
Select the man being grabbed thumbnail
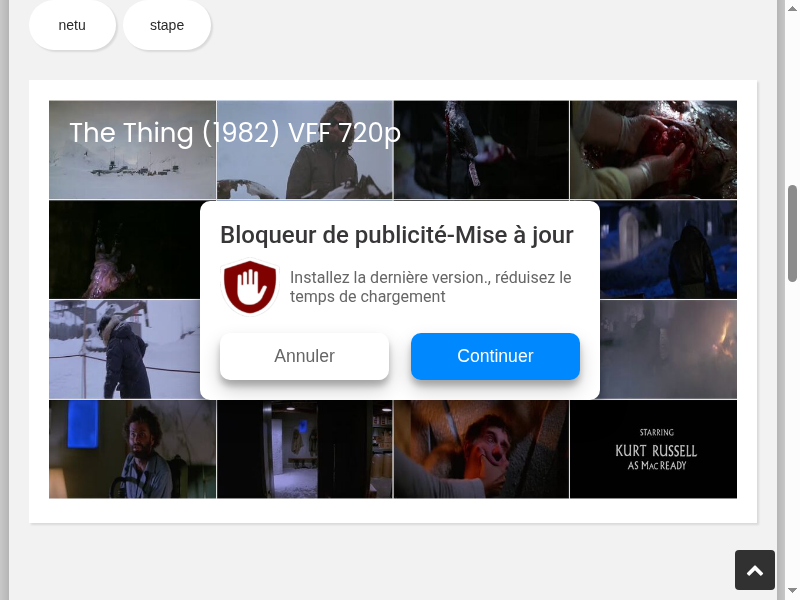[481, 449]
